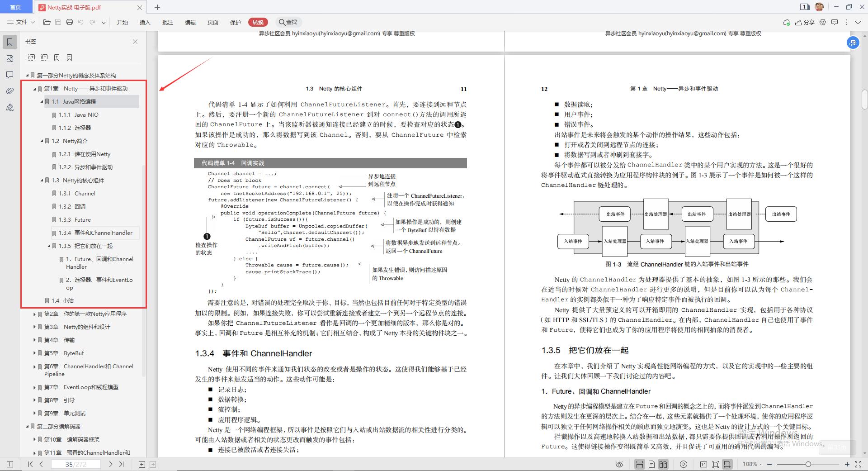The image size is (868, 471).
Task: Click the red 转换 convert button
Action: pos(258,22)
